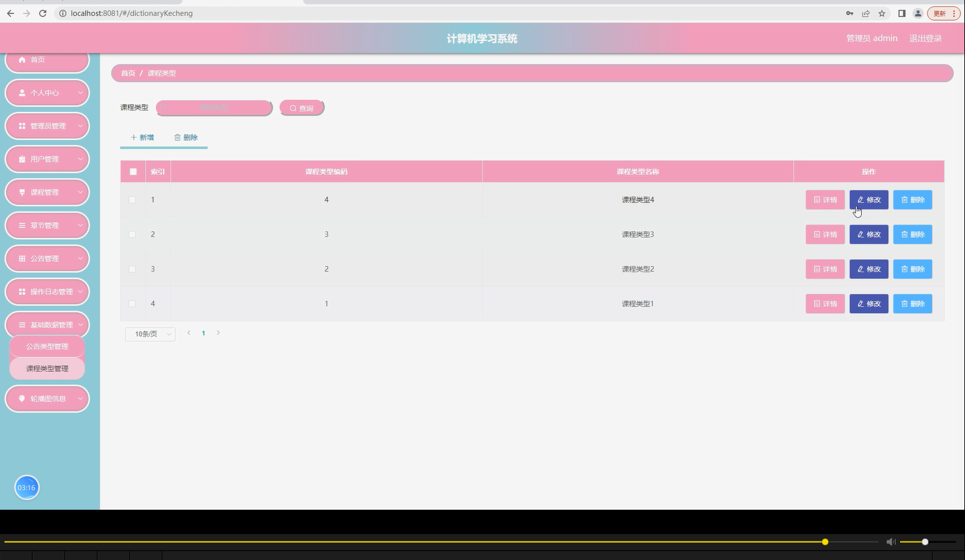
Task: Go forward with browser forward arrow
Action: point(26,13)
